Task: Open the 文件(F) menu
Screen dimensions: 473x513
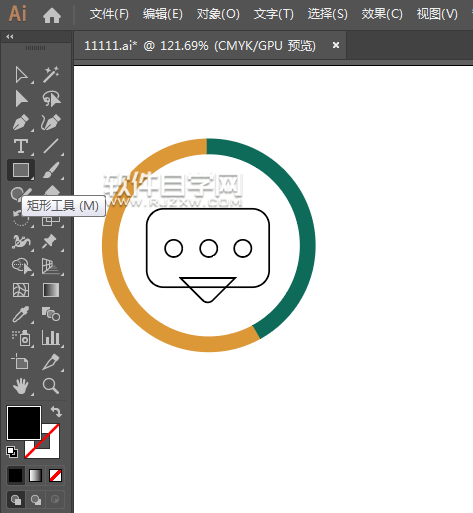Action: click(109, 14)
